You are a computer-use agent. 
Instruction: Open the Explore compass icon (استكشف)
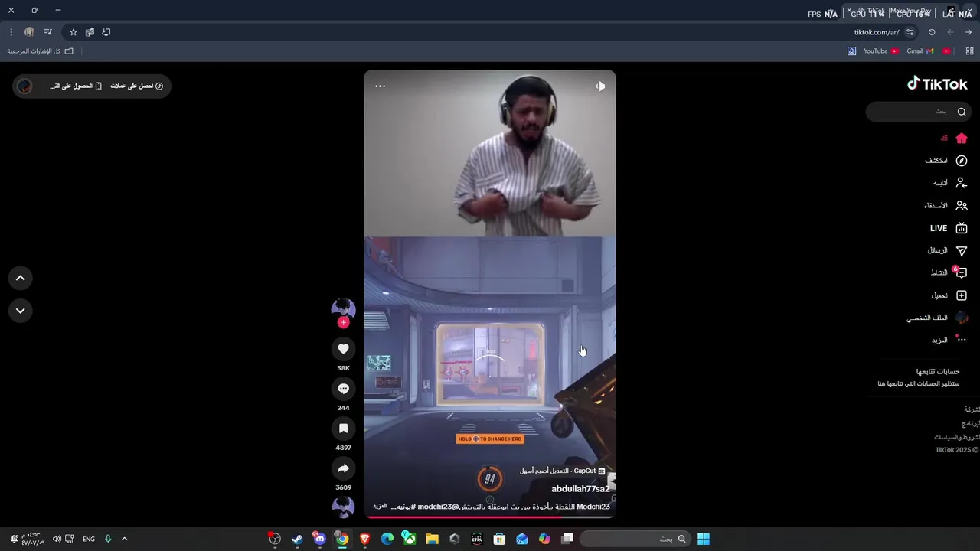962,161
